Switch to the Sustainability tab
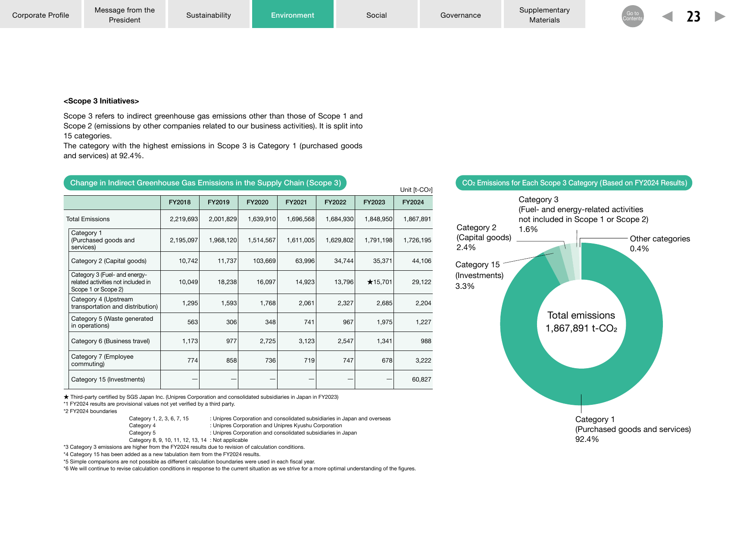This screenshot has width=756, height=535. [209, 14]
